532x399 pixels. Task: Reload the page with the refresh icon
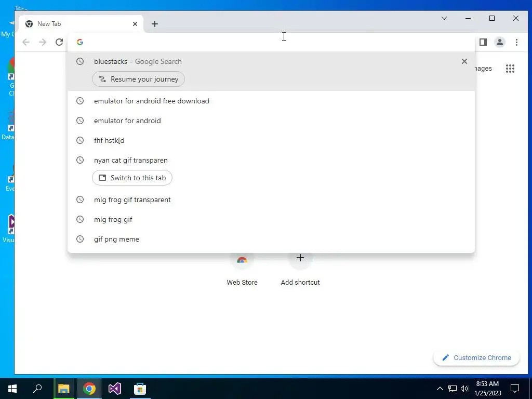click(x=59, y=42)
